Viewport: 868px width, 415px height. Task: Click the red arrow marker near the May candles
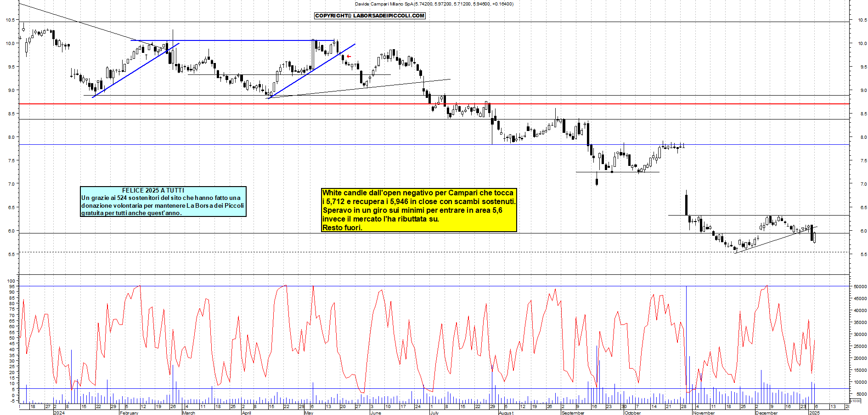(x=349, y=57)
